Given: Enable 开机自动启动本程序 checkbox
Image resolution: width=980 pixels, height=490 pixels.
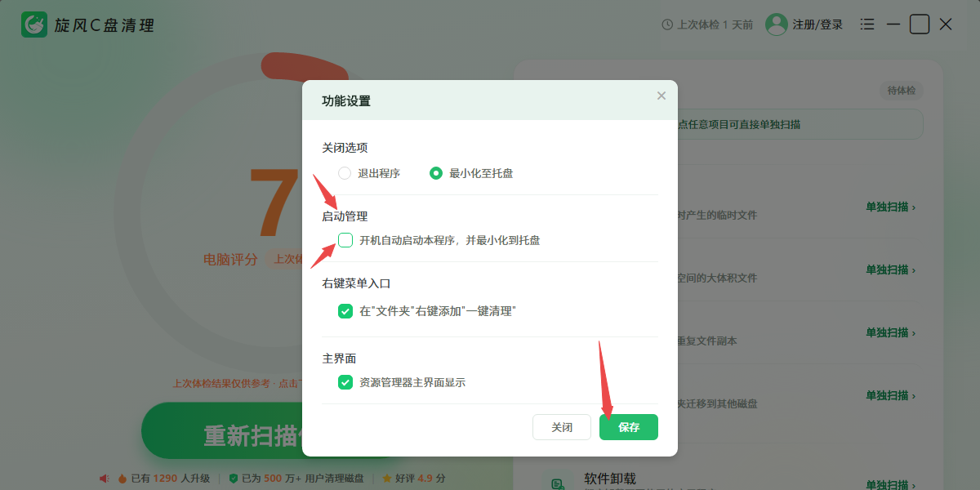Looking at the screenshot, I should [345, 240].
